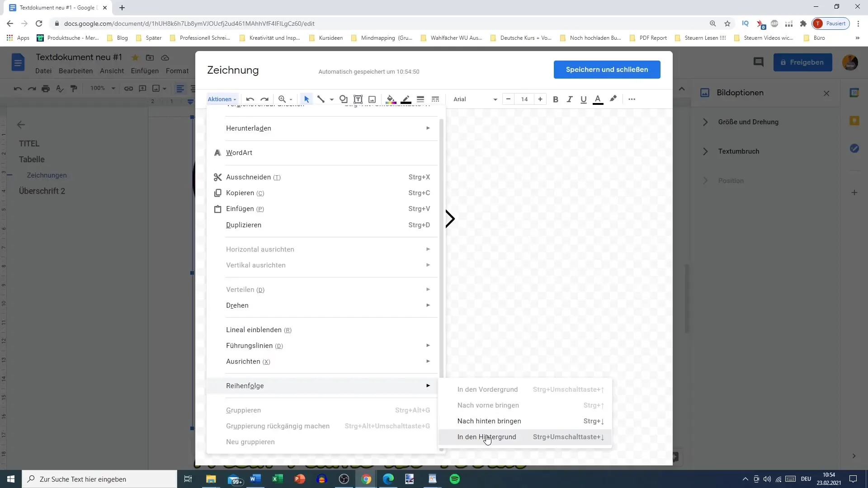Viewport: 868px width, 488px height.
Task: Click the Underline formatting icon
Action: coord(583,99)
